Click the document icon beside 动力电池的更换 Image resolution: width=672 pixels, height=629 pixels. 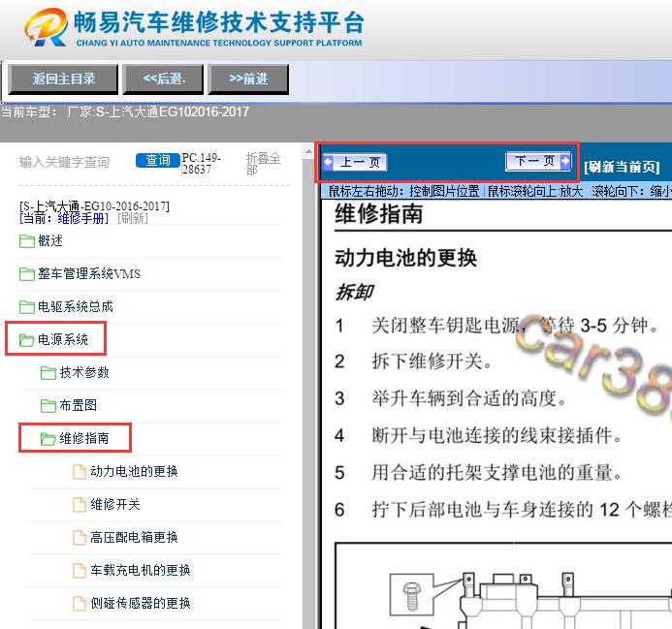(x=80, y=472)
